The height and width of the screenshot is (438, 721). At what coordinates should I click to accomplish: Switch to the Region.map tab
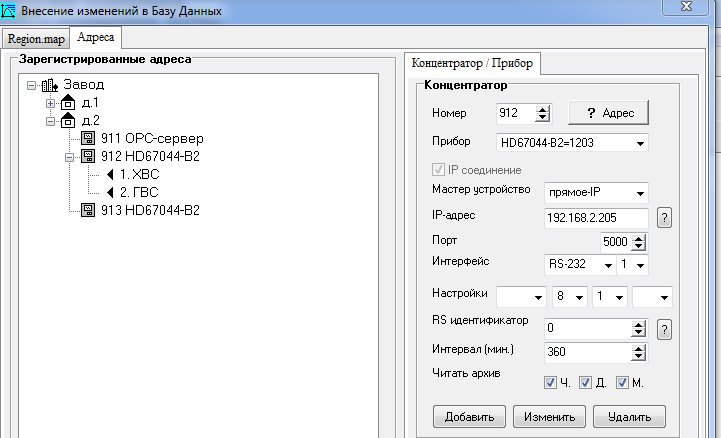coord(36,39)
